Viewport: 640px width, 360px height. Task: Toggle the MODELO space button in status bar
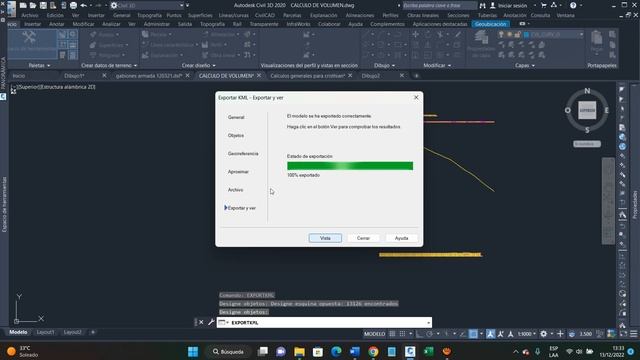tap(374, 334)
